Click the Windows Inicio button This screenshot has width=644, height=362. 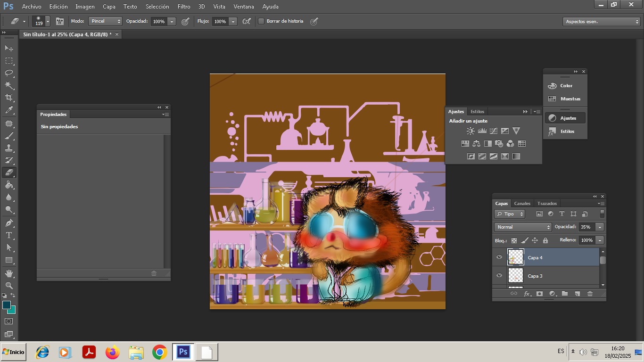(13, 352)
